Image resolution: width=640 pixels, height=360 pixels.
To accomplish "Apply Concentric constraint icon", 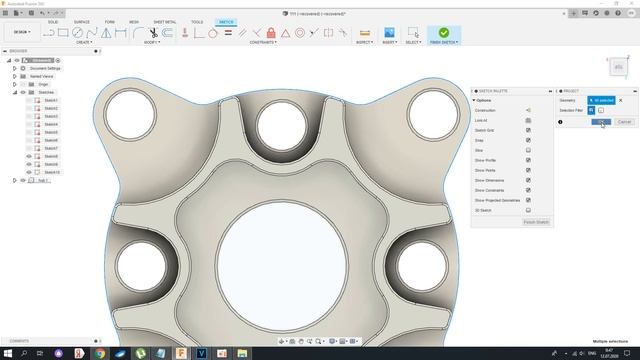I will click(x=300, y=33).
